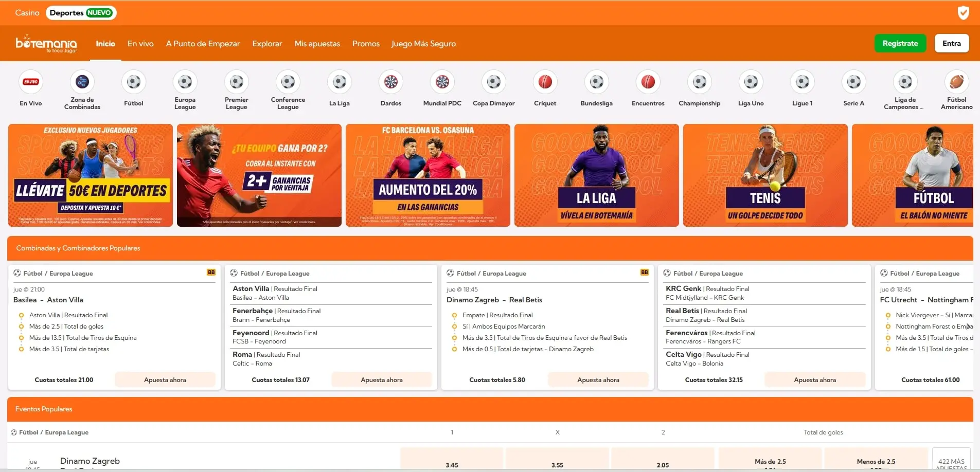980x472 pixels.
Task: Open the Mundial PDC icon
Action: [x=442, y=82]
